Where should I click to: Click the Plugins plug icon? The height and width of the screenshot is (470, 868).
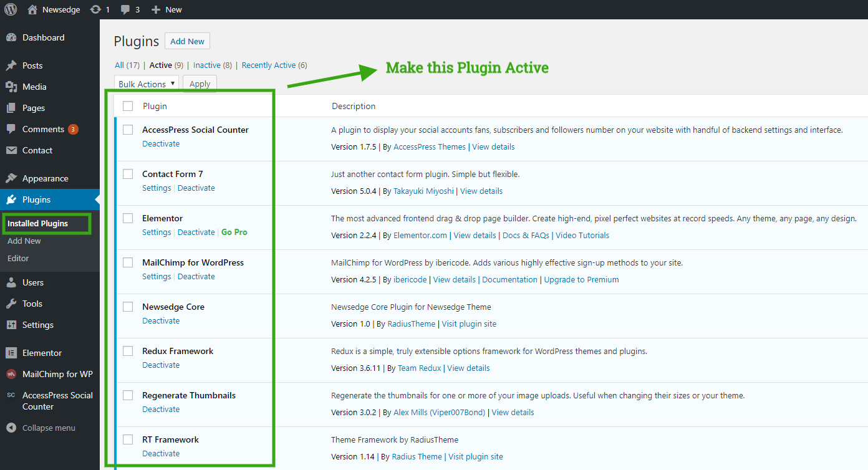pyautogui.click(x=11, y=199)
